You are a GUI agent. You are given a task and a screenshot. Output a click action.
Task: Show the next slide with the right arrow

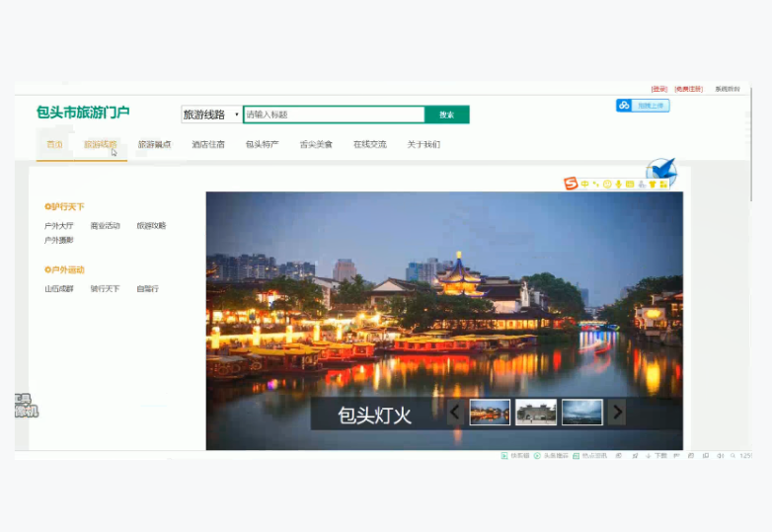[x=617, y=412]
